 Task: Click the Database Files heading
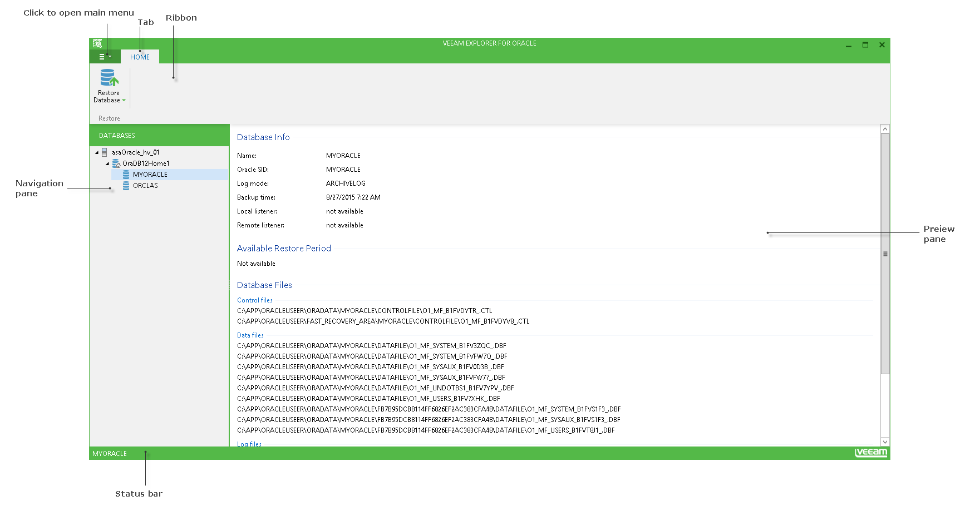tap(264, 285)
